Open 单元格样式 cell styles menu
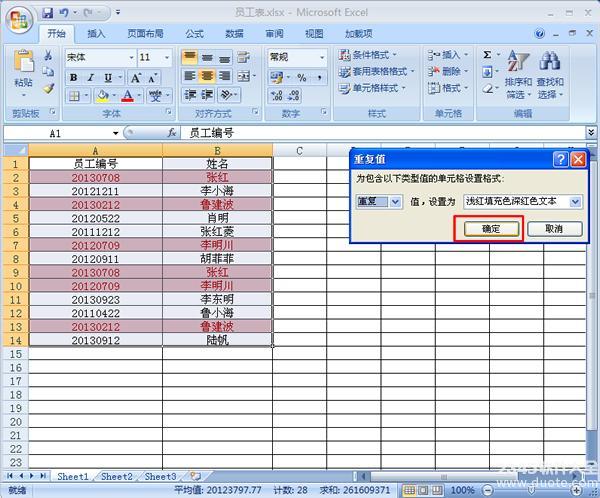 [372, 88]
